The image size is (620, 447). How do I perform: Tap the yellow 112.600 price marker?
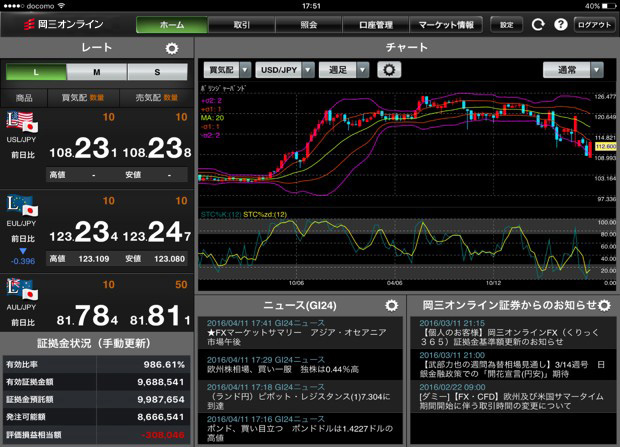(606, 146)
